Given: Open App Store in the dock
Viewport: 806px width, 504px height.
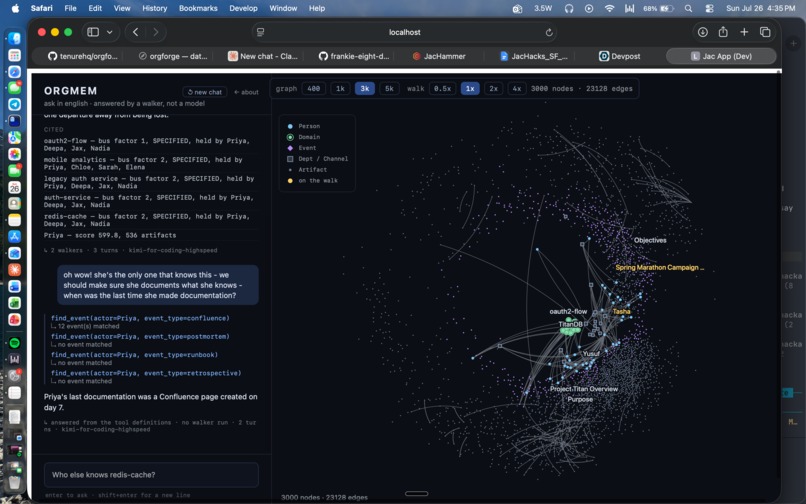Looking at the screenshot, I should [14, 237].
